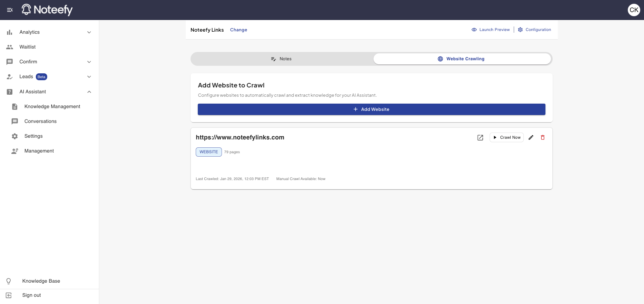The height and width of the screenshot is (304, 644).
Task: Expand the Leads Beta section
Action: pos(89,77)
